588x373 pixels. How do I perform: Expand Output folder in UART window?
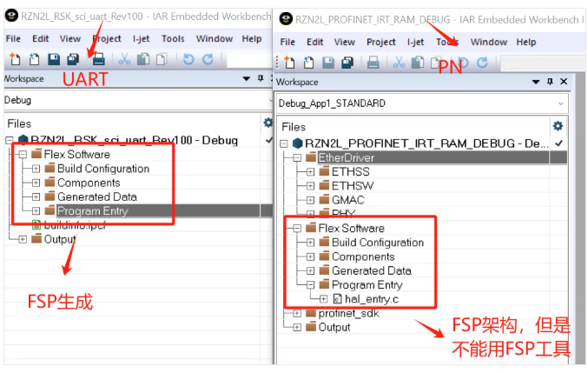[23, 239]
